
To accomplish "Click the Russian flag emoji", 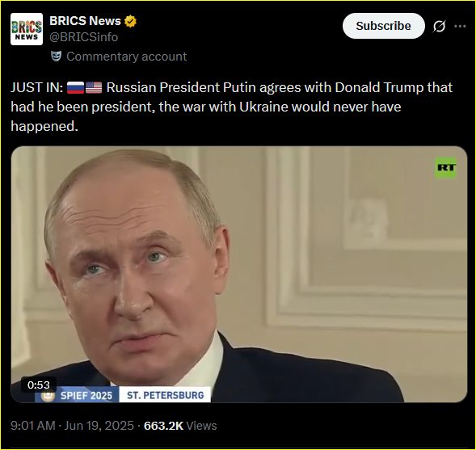I will click(75, 88).
